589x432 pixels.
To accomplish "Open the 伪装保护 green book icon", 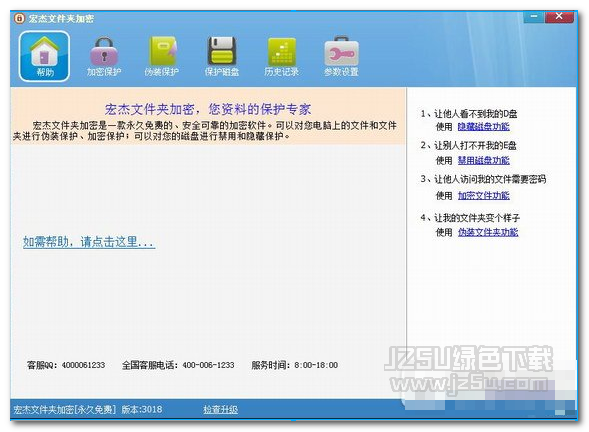I will (162, 56).
